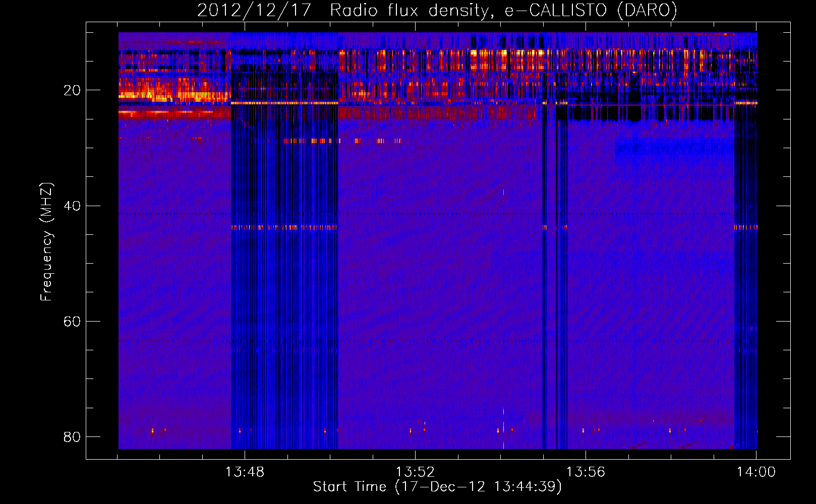Click the 13:56 time tick label
The width and height of the screenshot is (816, 504).
click(x=586, y=472)
